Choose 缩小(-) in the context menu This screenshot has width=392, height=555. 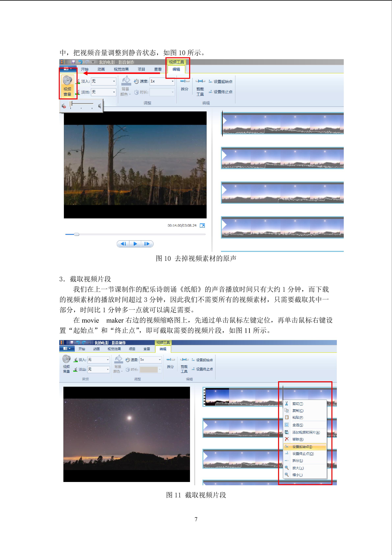[x=305, y=475]
